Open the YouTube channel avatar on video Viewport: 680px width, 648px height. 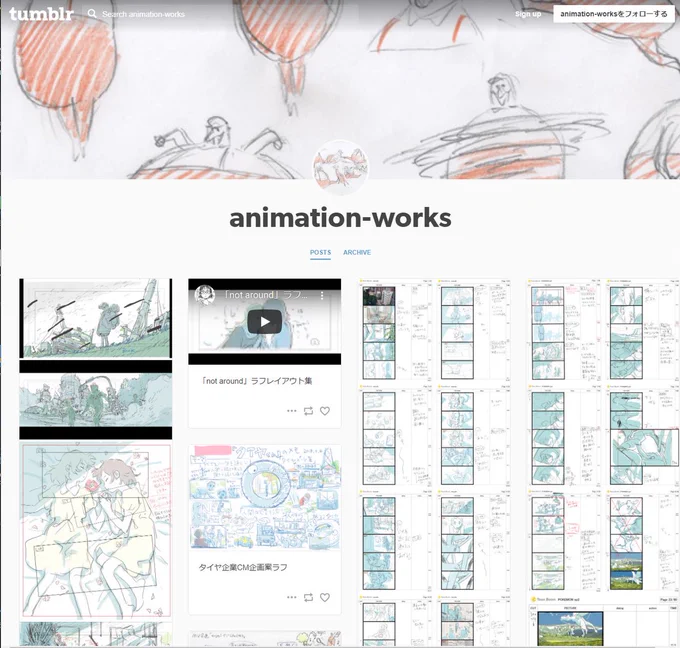[205, 295]
